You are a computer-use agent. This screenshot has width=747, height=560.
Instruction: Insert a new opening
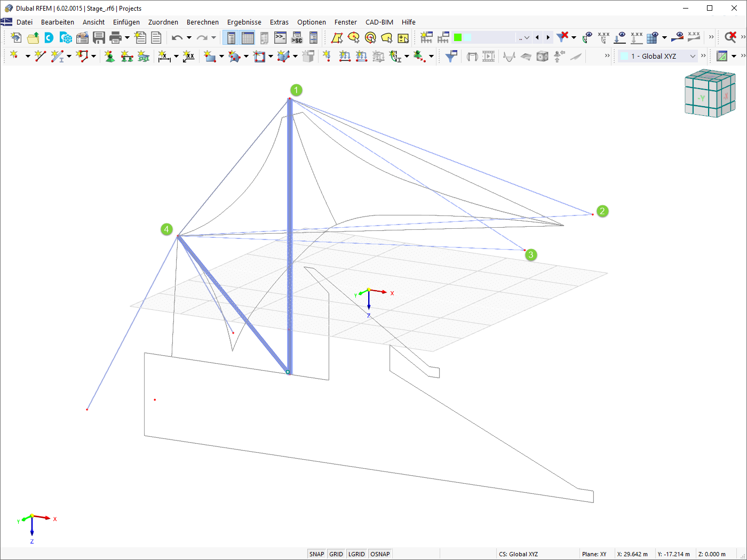[x=259, y=56]
